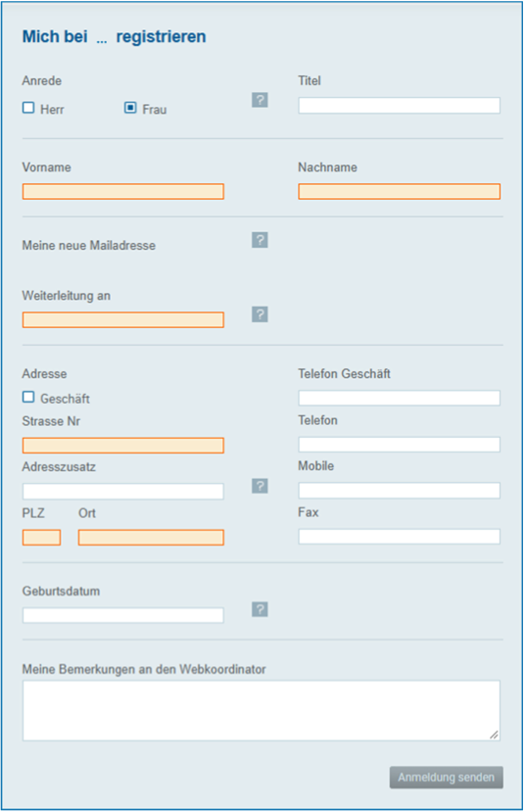Enable the Geschäft address checkbox
Screen dimensions: 525x812
(x=28, y=398)
